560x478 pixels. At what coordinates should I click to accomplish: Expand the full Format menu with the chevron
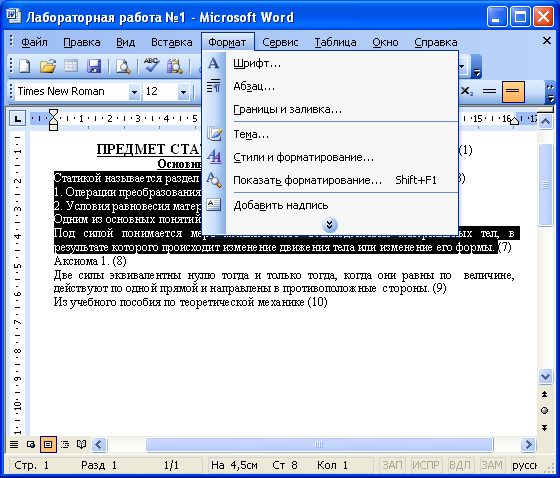pos(330,225)
